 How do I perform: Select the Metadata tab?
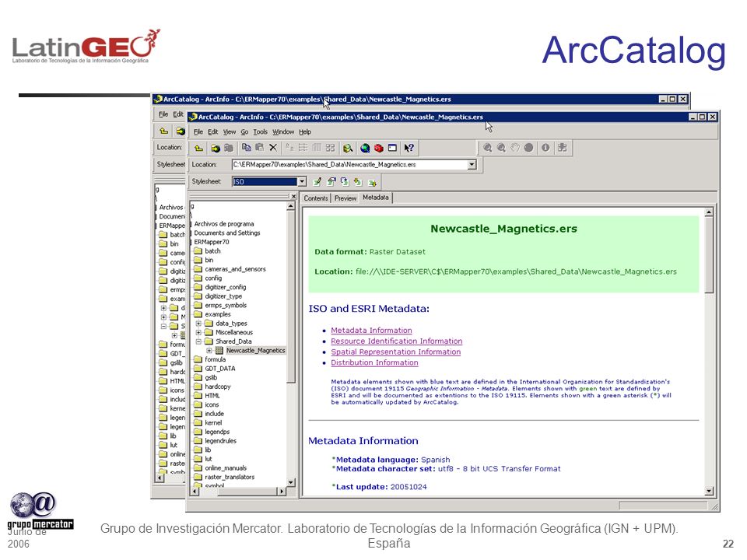click(x=375, y=197)
